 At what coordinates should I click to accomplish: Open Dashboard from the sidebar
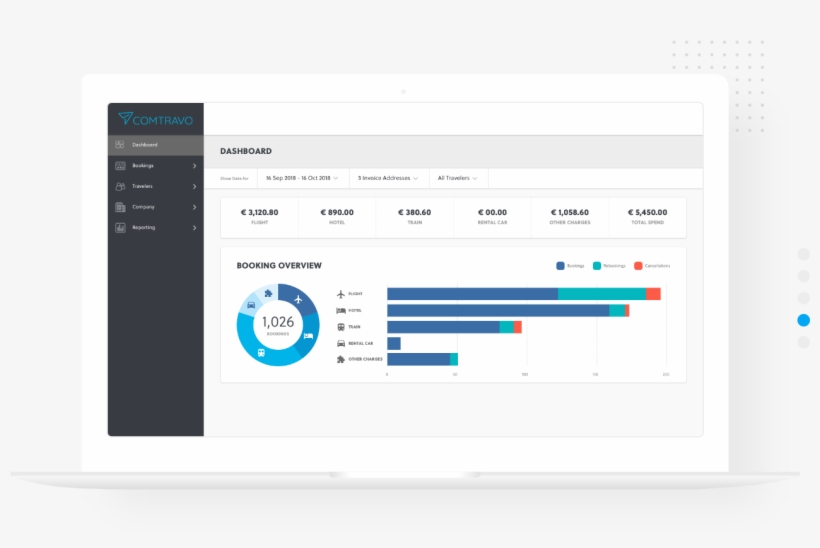point(144,145)
